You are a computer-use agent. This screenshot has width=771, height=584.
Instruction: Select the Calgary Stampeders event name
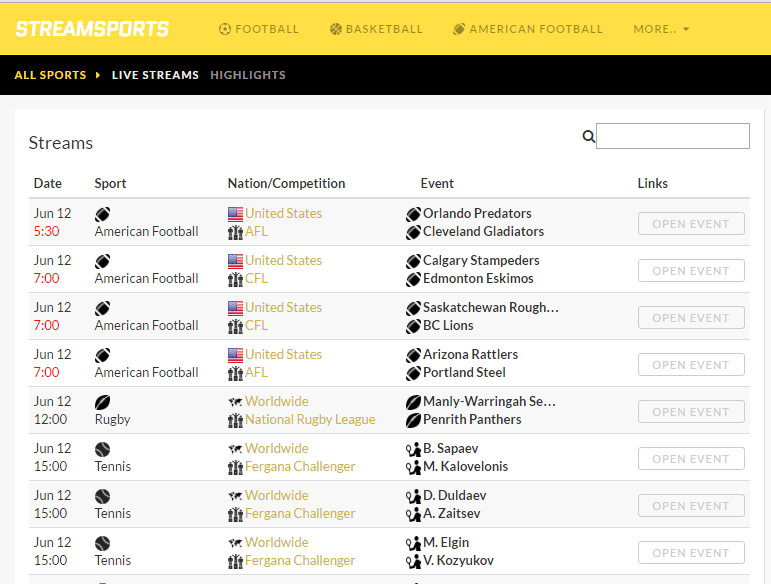click(481, 261)
